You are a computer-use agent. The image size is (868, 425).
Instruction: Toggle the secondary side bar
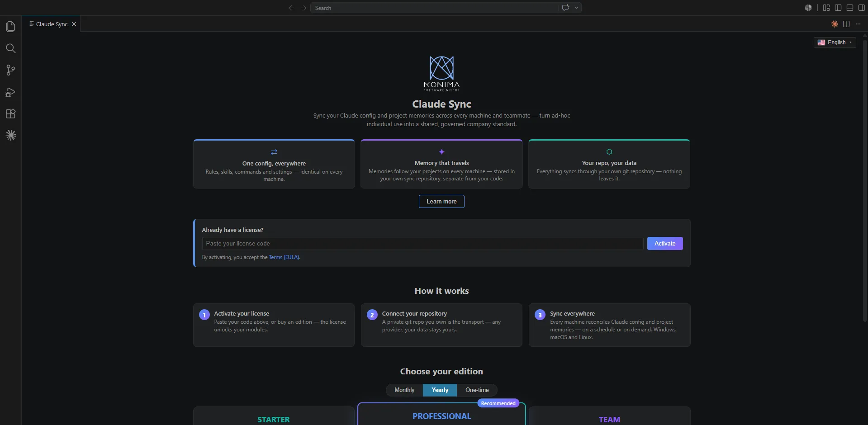click(x=862, y=8)
